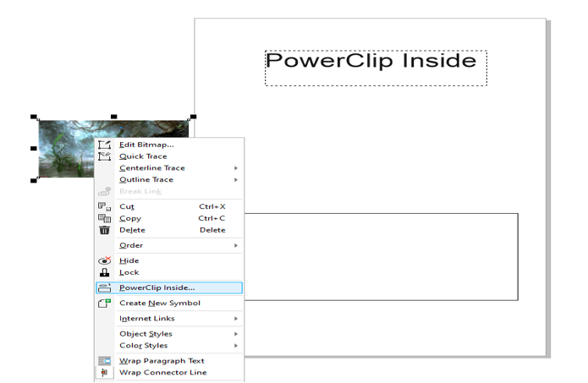Expand the Internet Links submenu arrow
The height and width of the screenshot is (383, 588).
(x=236, y=319)
